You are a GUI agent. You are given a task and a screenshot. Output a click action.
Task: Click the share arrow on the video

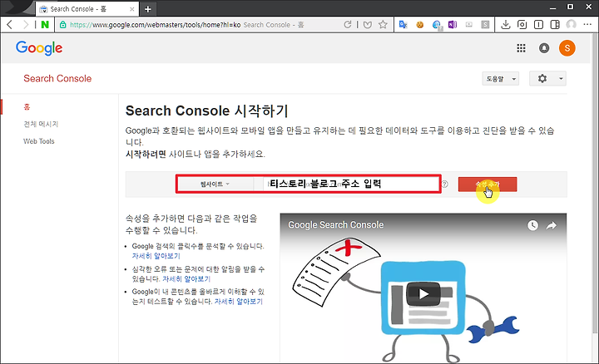(552, 225)
